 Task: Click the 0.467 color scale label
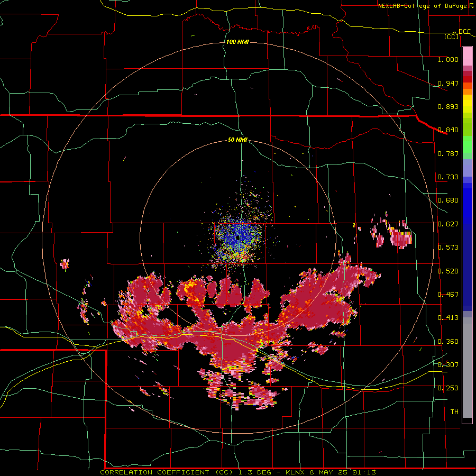448,295
